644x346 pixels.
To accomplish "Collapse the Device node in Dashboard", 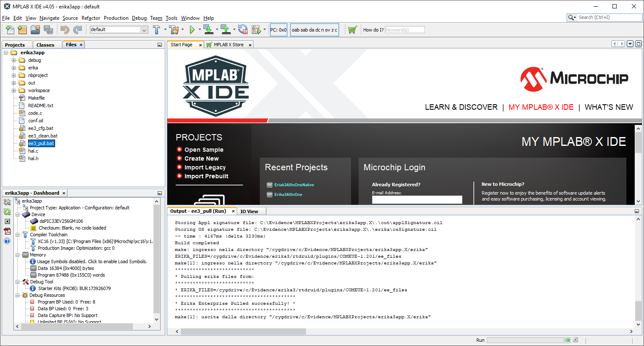I will coord(18,214).
